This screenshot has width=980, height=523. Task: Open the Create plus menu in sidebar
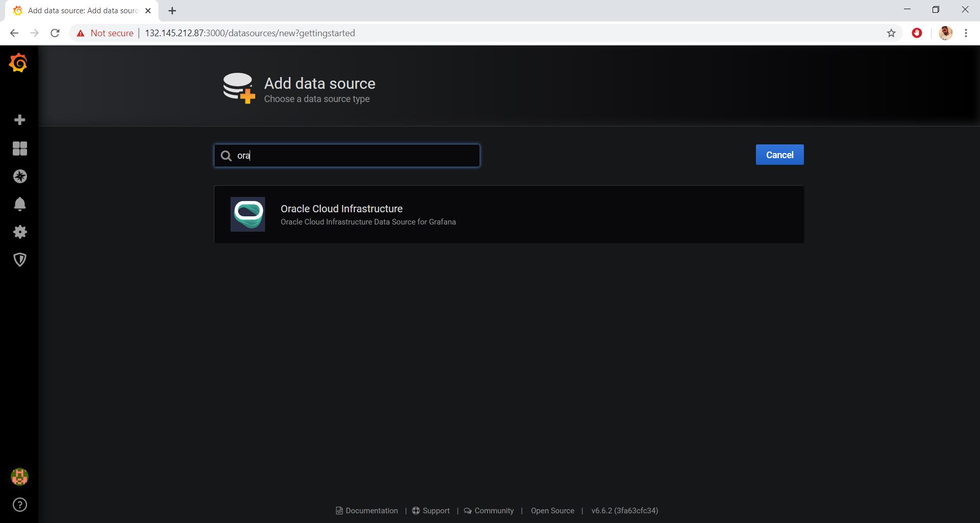pos(19,120)
